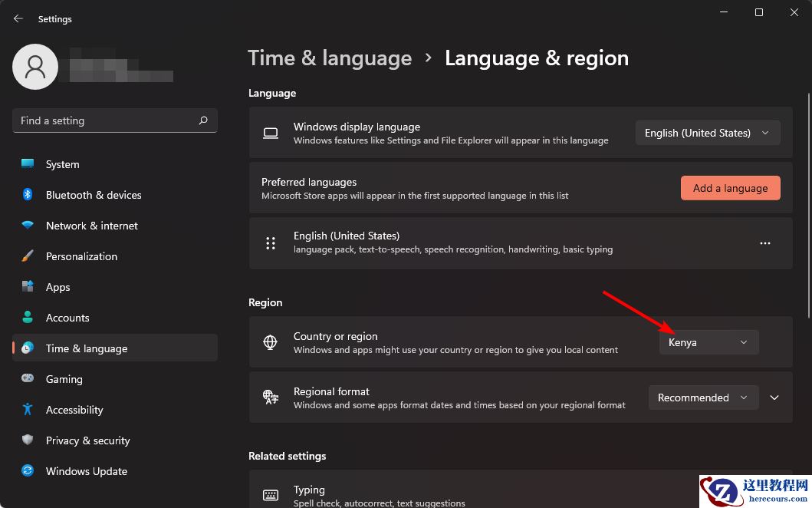This screenshot has height=508, width=812.
Task: Open Network & internet settings
Action: [91, 226]
